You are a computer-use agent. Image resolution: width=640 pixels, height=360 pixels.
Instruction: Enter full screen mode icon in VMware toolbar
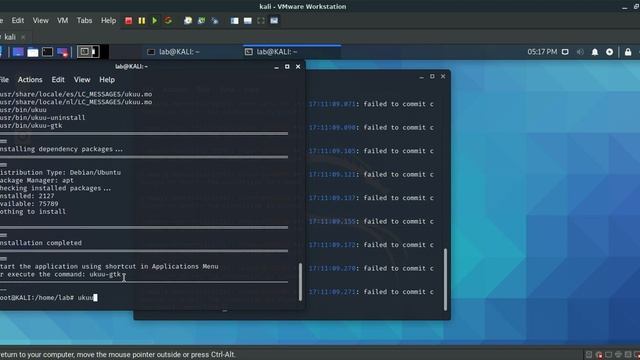[x=261, y=20]
